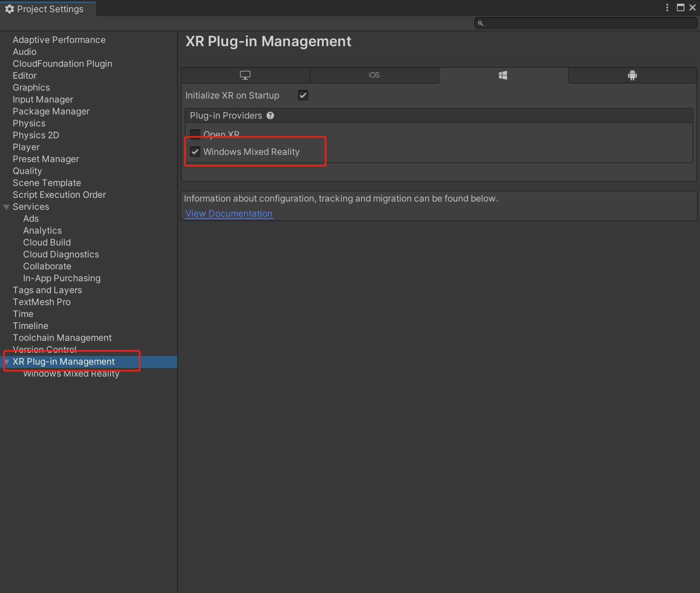Open Player settings
The image size is (700, 593).
pyautogui.click(x=26, y=147)
